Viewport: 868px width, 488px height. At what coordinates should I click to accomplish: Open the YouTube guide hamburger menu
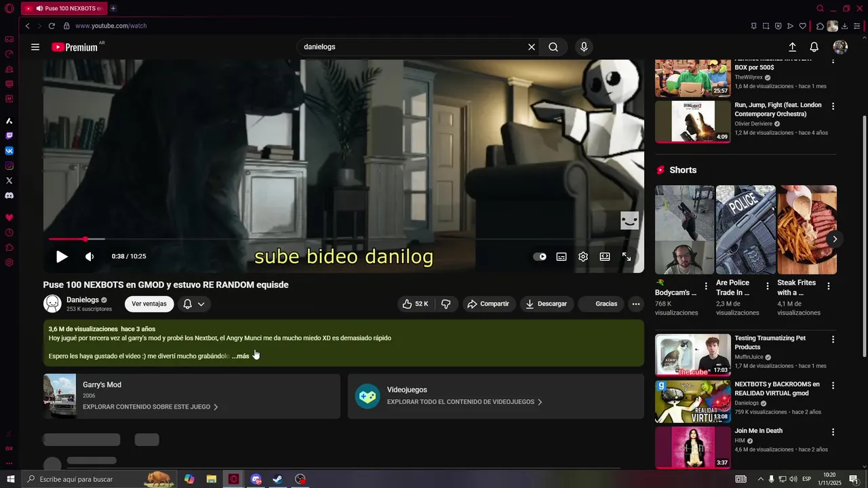tap(35, 47)
